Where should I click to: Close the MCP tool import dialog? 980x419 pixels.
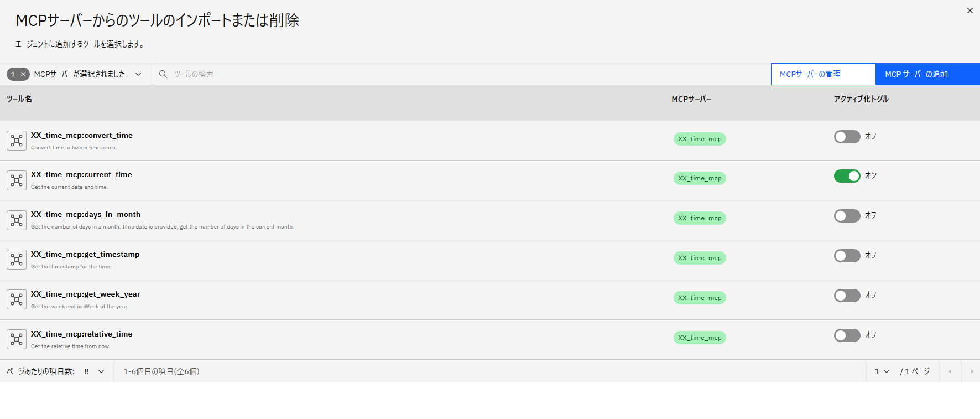click(x=969, y=11)
